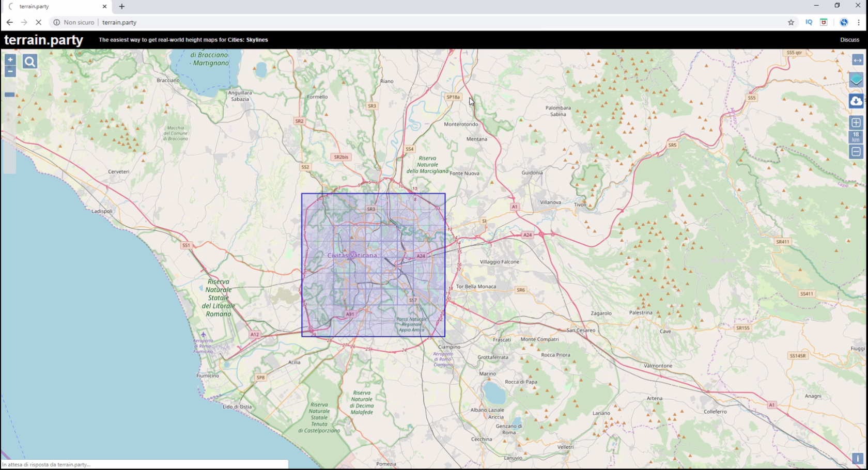Click the 18 km size indicator
Image resolution: width=868 pixels, height=470 pixels.
point(856,137)
